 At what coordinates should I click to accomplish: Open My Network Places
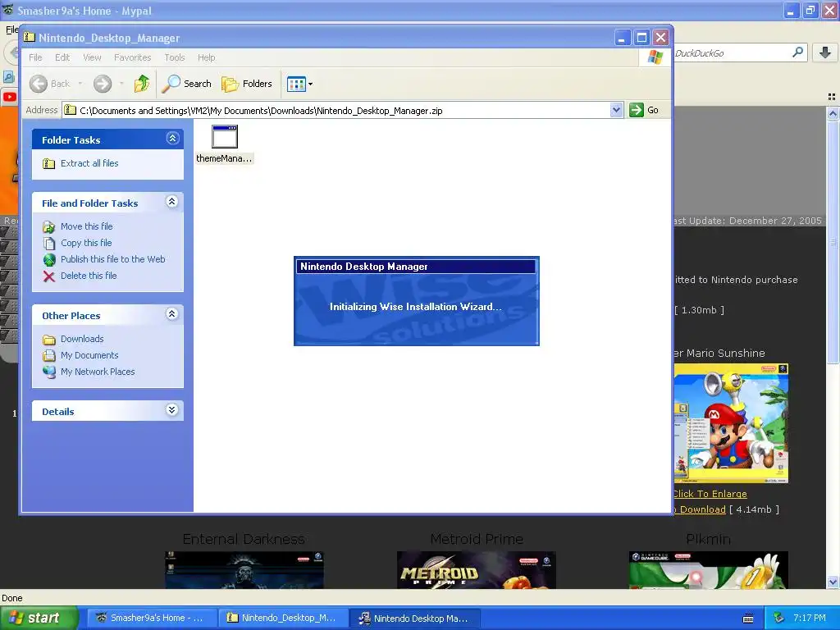click(98, 372)
